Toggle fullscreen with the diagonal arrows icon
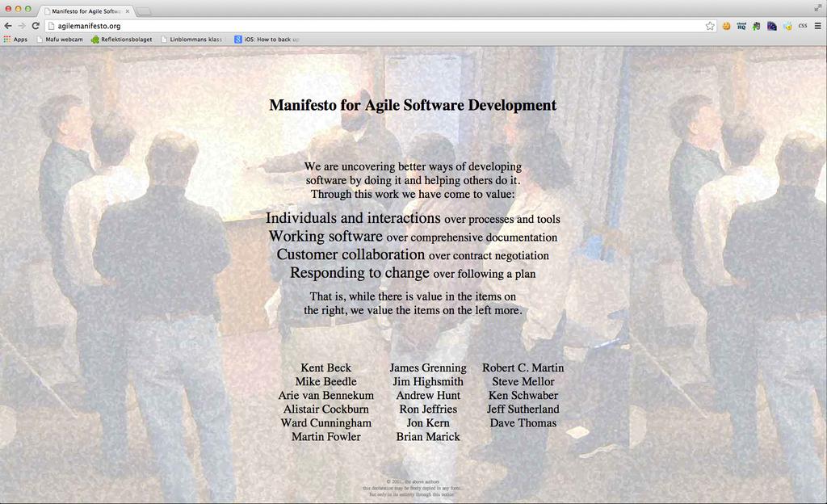The height and width of the screenshot is (504, 827). point(817,7)
